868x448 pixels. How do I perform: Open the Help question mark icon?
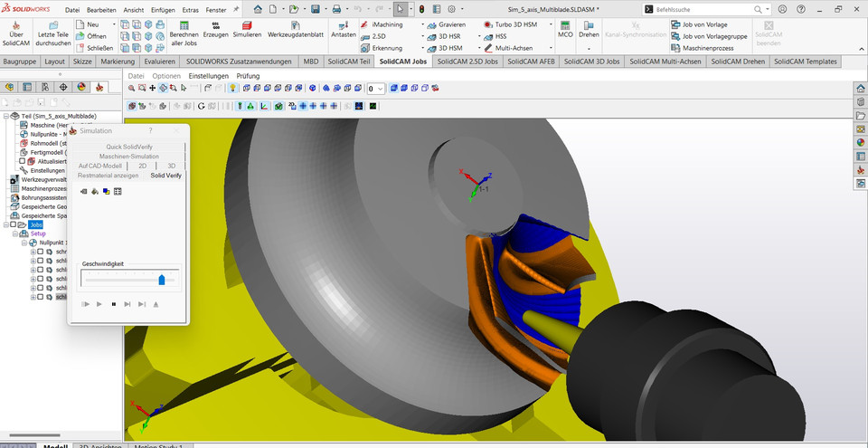point(801,9)
